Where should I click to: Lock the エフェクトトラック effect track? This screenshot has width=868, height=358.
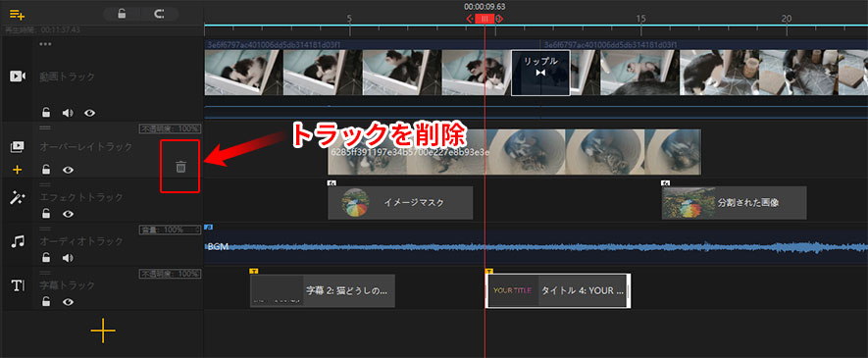[x=46, y=214]
